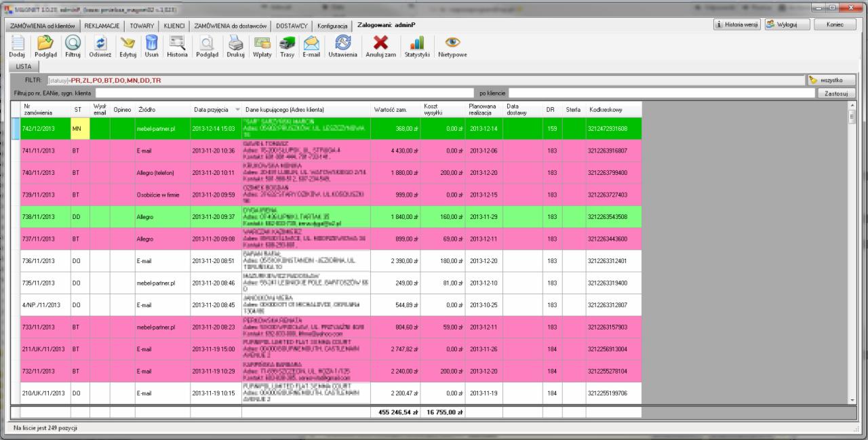The width and height of the screenshot is (868, 440).
Task: Open Trasy via the green truck icon
Action: [287, 43]
